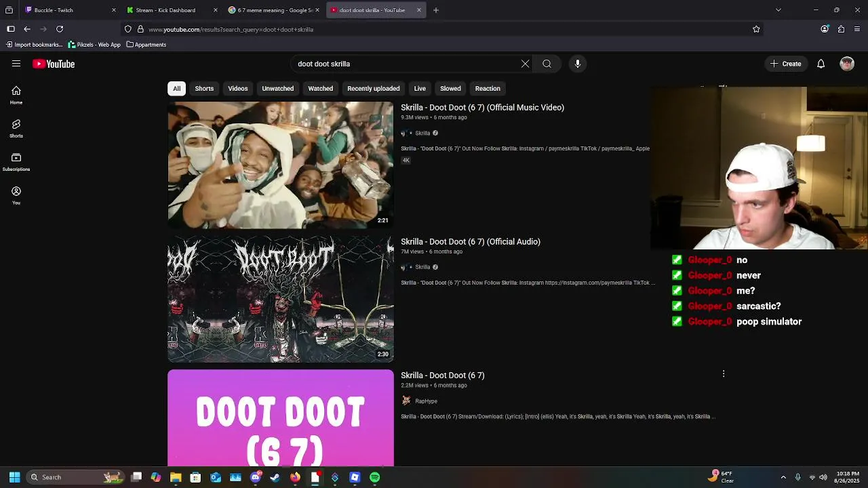Open a new browser tab
Screen dimensions: 868x488
436,10
